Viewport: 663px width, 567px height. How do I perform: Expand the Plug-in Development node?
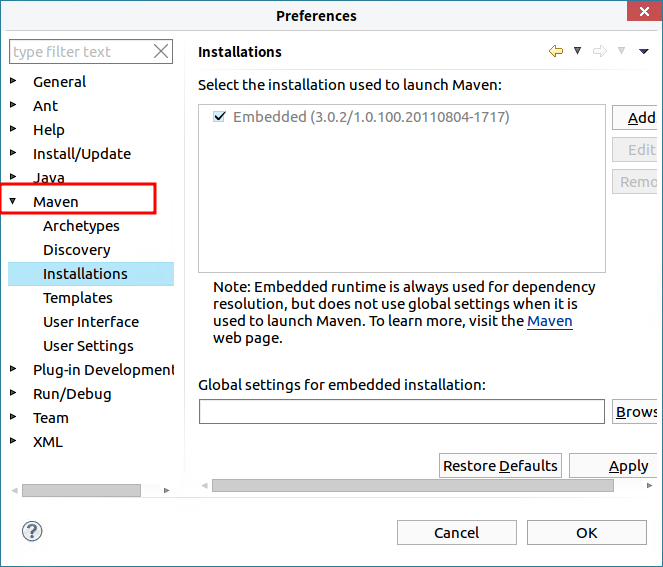click(x=13, y=369)
